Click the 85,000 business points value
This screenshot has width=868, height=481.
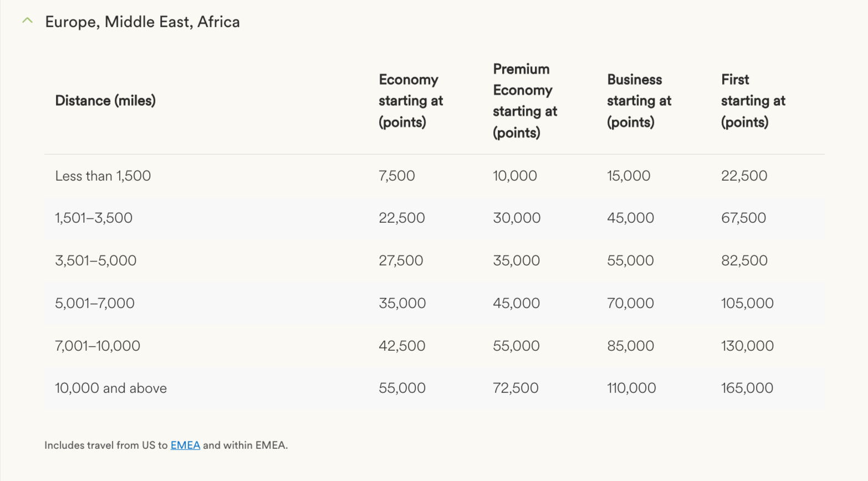[x=630, y=346]
